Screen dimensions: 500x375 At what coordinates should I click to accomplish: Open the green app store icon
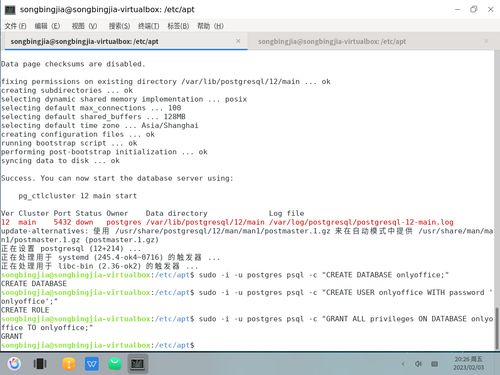[x=115, y=364]
